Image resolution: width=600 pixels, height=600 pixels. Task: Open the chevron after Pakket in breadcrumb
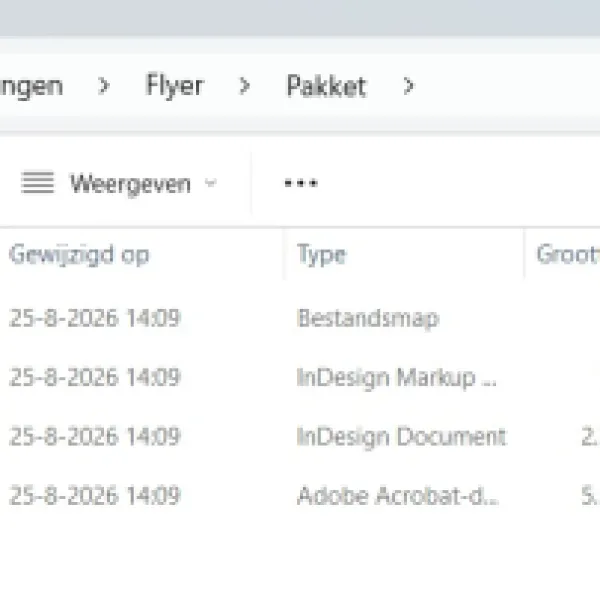(x=409, y=85)
